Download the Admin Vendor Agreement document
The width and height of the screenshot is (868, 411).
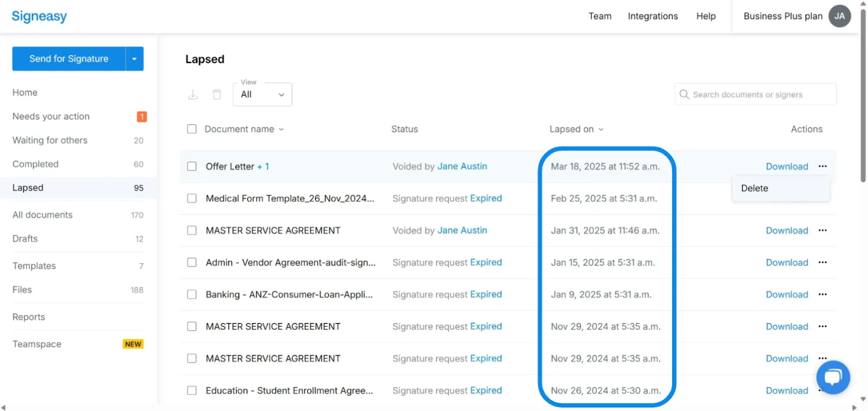[x=787, y=263]
